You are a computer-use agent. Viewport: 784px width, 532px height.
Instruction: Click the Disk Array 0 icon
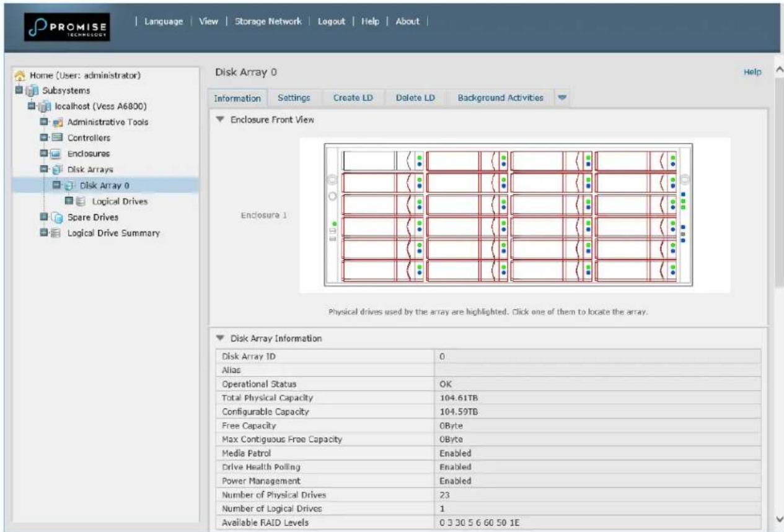click(x=69, y=185)
